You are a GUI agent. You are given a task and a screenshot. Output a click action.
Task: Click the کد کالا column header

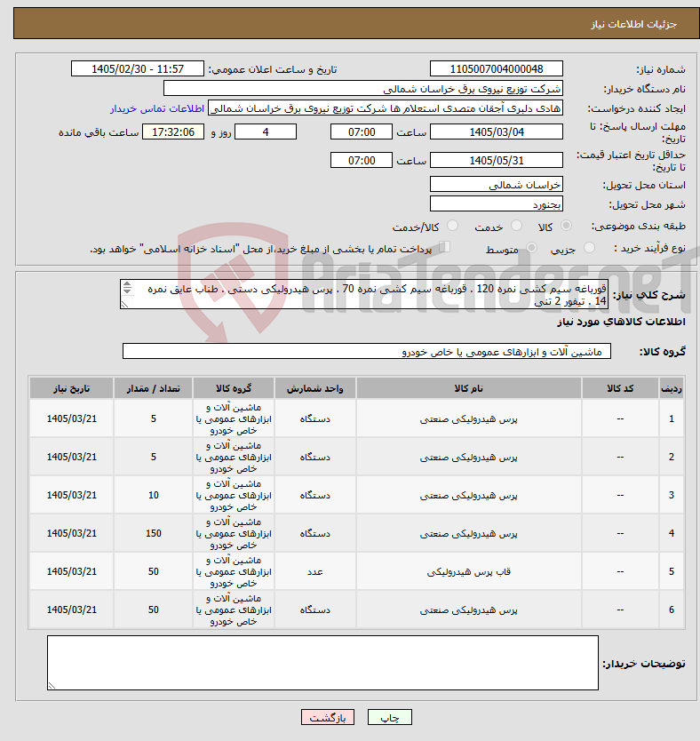620,388
